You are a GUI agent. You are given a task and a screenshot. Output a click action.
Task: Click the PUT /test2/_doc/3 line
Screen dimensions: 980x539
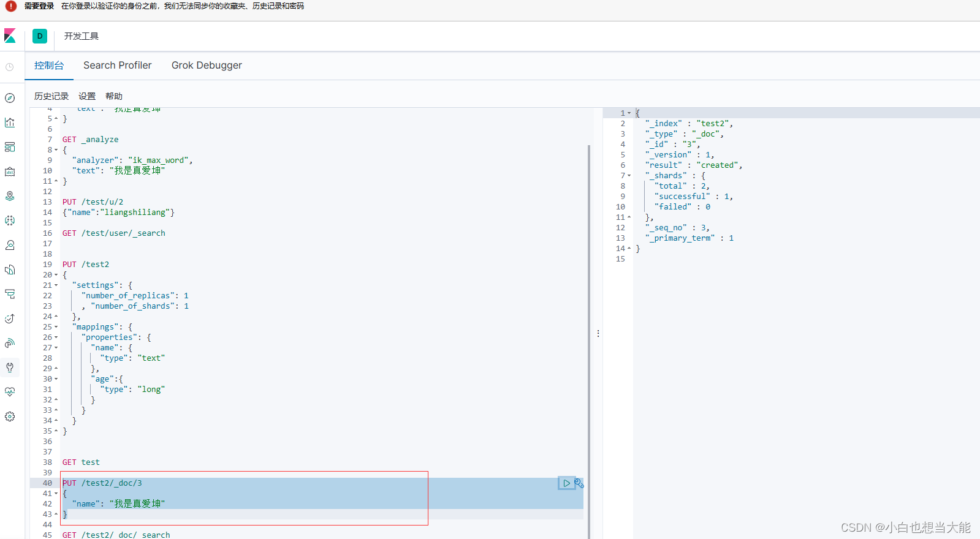(102, 483)
